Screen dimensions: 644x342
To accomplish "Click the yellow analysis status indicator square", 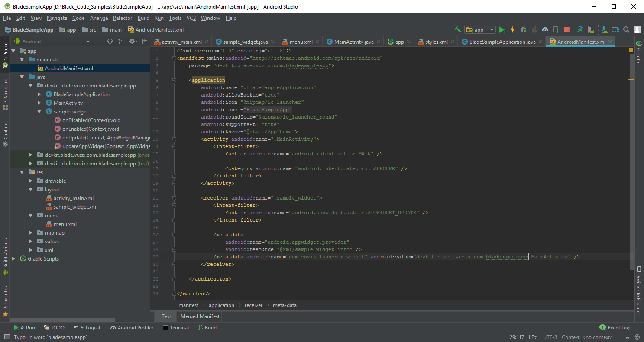I will pyautogui.click(x=631, y=50).
